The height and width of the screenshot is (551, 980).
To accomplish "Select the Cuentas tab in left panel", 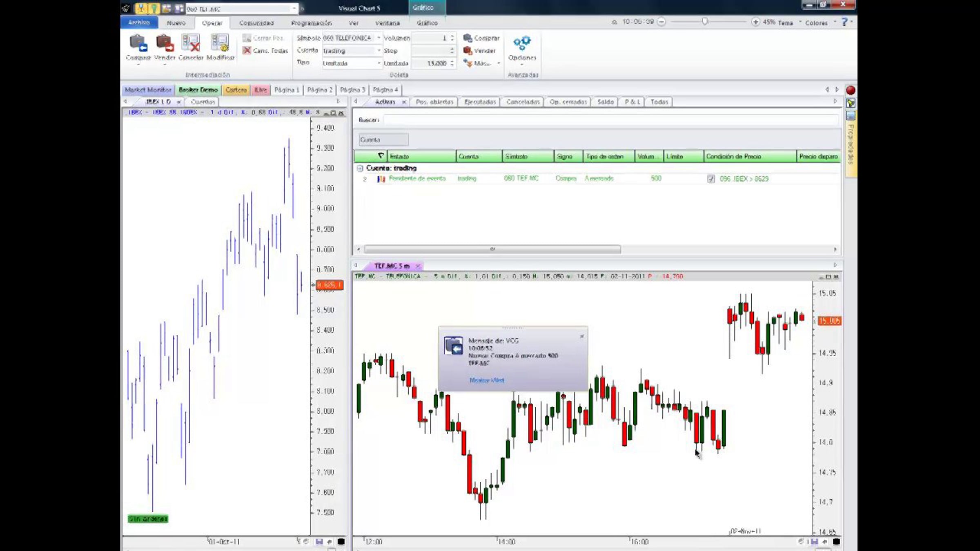I will (x=203, y=102).
